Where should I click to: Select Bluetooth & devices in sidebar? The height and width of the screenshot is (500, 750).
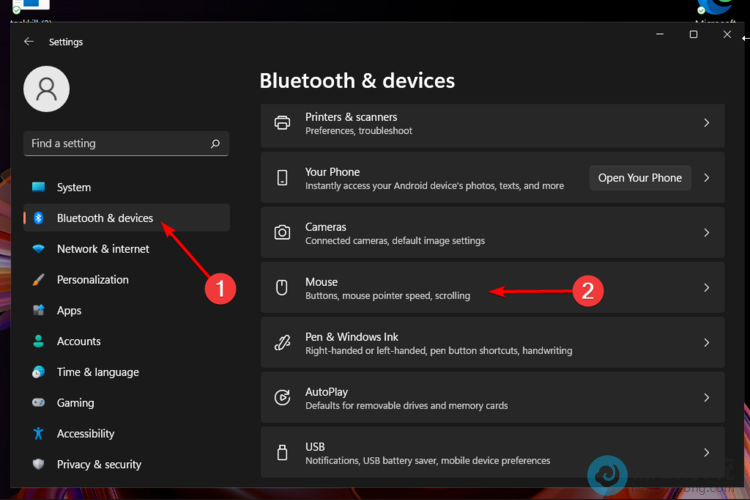(105, 218)
